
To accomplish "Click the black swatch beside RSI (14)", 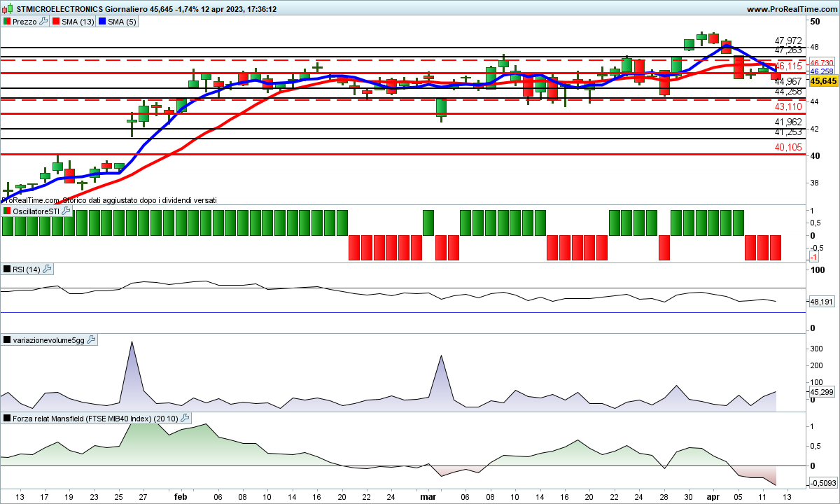I will (x=7, y=269).
